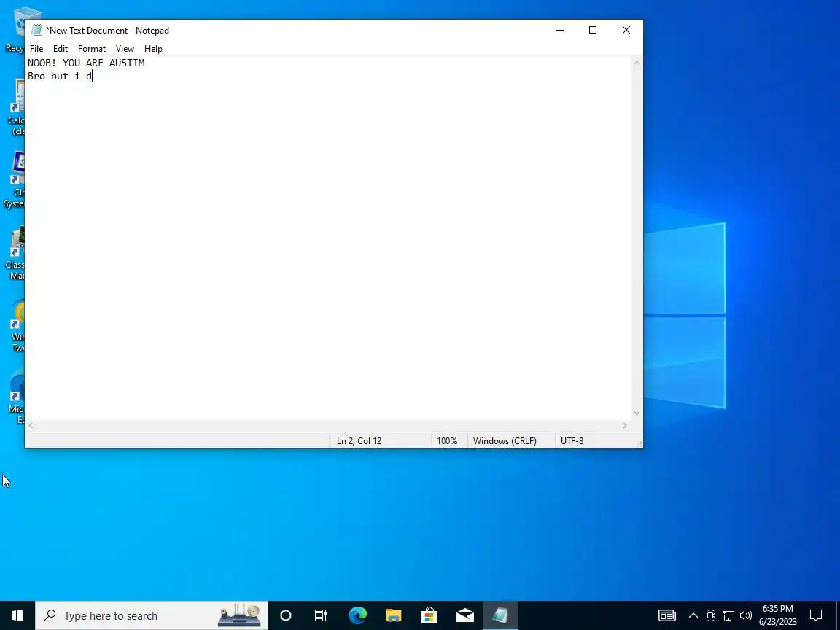Image resolution: width=840 pixels, height=630 pixels.
Task: Show hidden system tray icons
Action: coord(693,615)
